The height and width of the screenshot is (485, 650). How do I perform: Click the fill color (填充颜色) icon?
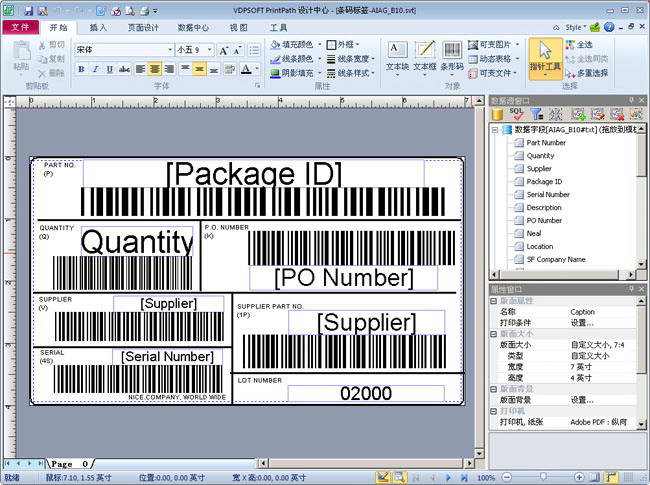[x=275, y=44]
